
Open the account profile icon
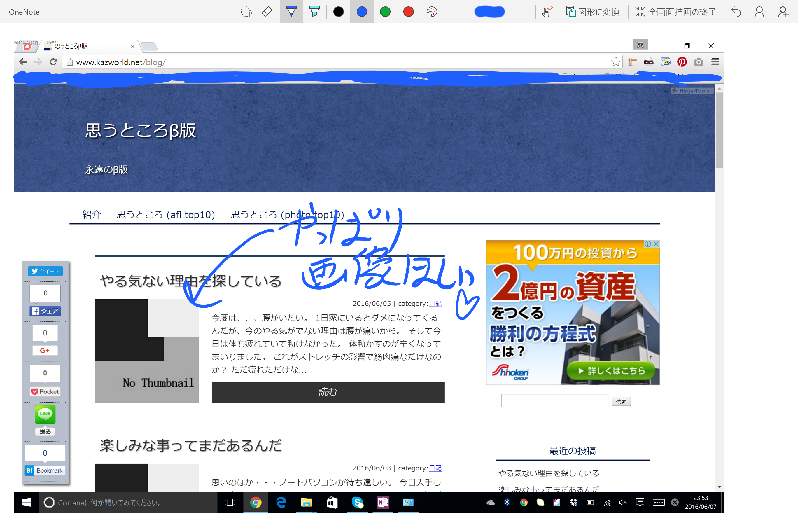click(x=759, y=12)
